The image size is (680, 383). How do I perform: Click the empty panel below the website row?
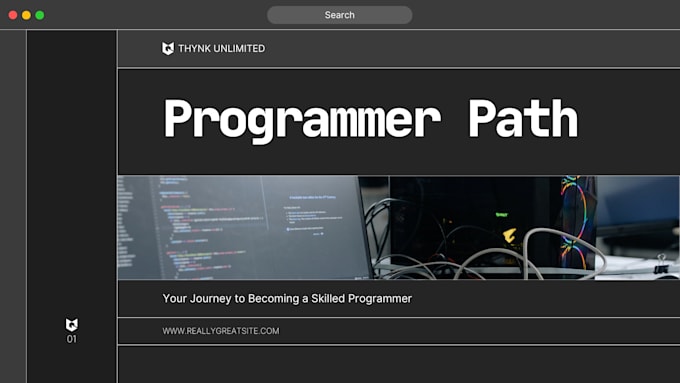[399, 364]
